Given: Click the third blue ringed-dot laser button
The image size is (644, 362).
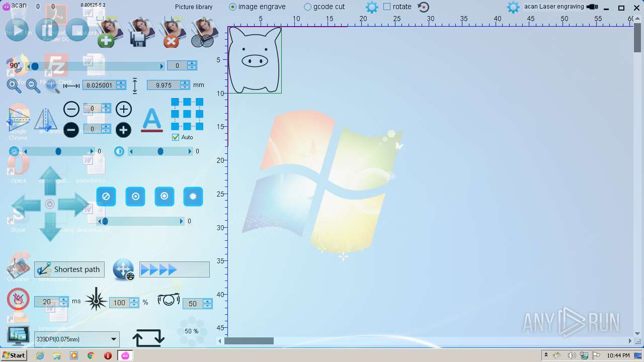Looking at the screenshot, I should (165, 197).
